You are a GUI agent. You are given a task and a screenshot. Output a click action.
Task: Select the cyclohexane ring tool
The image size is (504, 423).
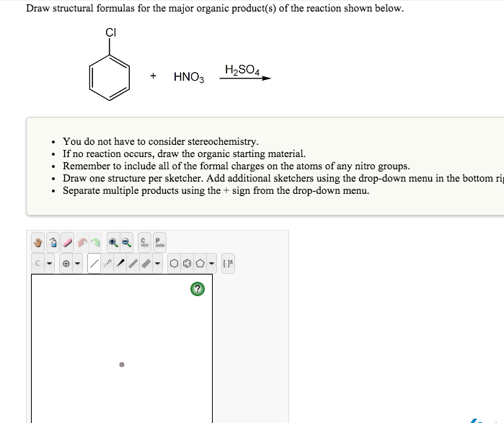[x=174, y=263]
